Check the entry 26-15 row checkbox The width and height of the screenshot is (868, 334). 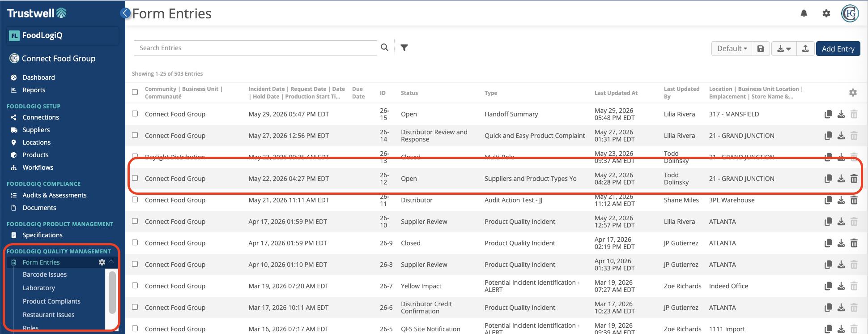click(x=135, y=114)
